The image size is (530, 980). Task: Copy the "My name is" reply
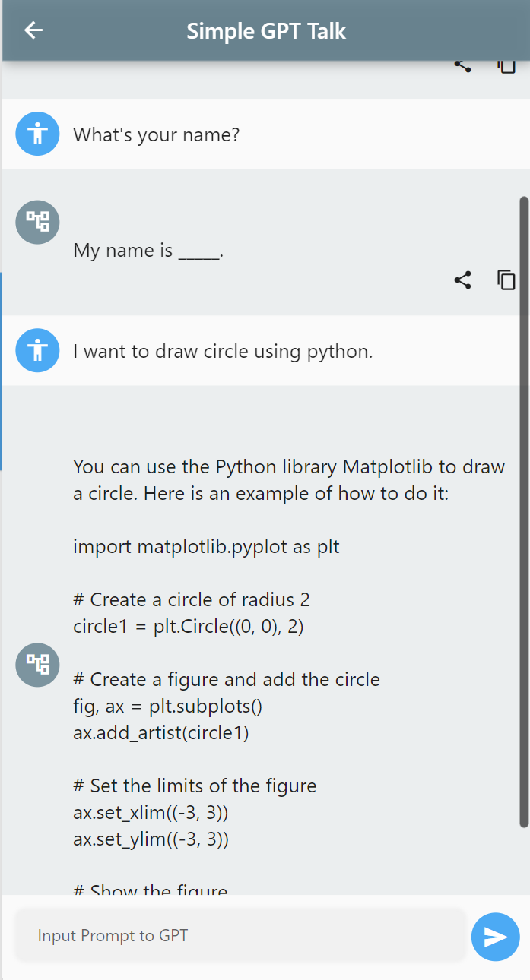pos(506,280)
